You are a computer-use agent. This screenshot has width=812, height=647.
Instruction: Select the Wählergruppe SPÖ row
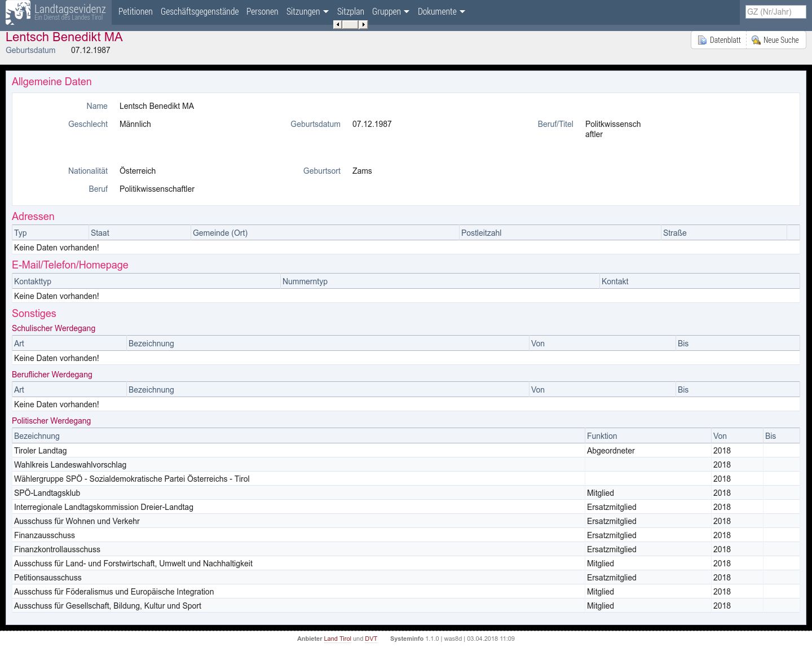(x=406, y=479)
